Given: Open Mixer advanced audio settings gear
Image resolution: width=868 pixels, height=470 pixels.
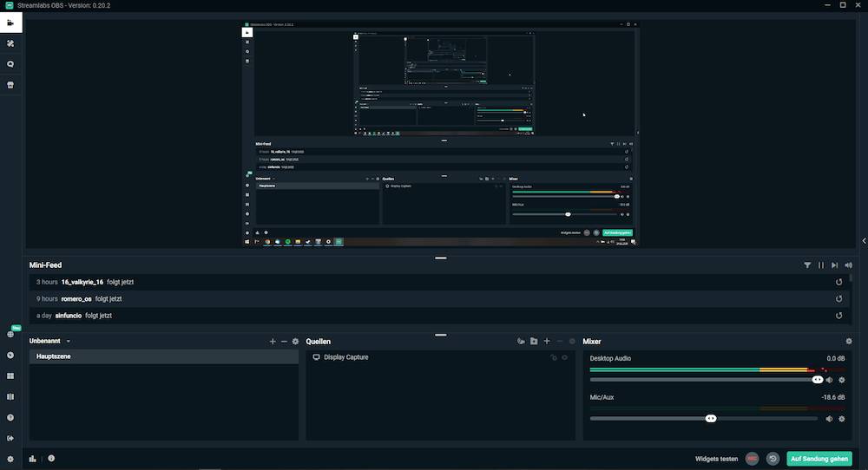Looking at the screenshot, I should (x=849, y=342).
